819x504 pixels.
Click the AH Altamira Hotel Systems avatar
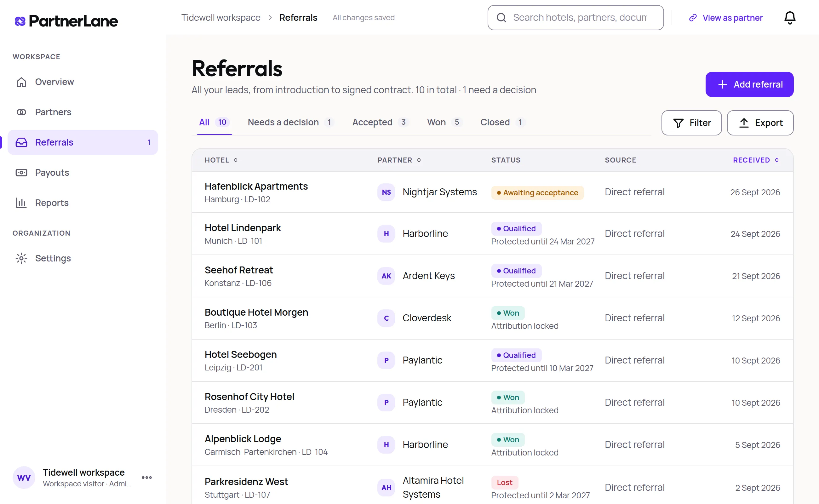pyautogui.click(x=386, y=487)
